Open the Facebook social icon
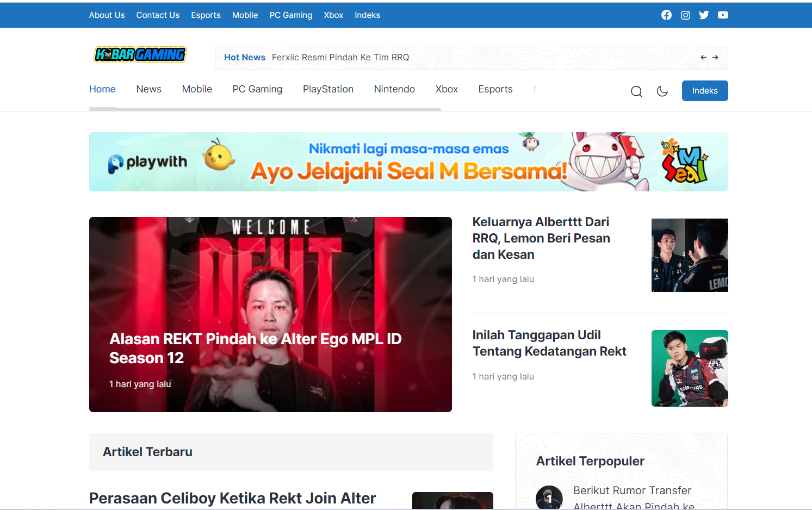The height and width of the screenshot is (510, 812). click(666, 15)
